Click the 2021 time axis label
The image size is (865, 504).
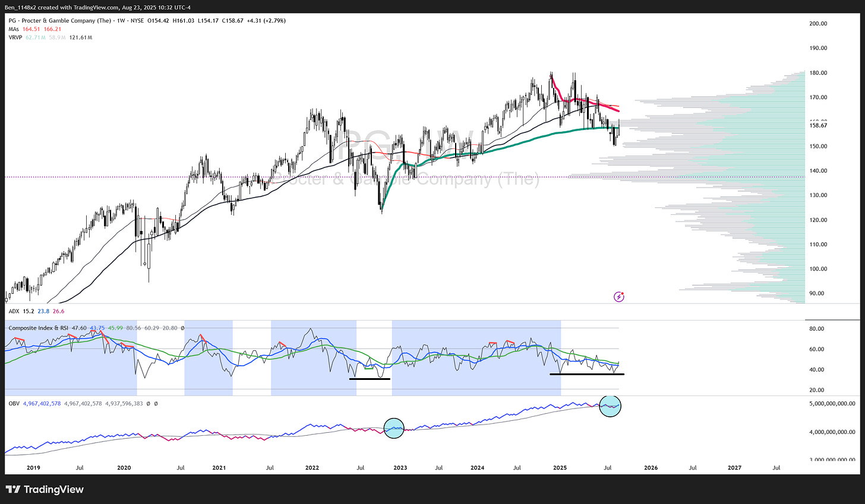tap(219, 468)
